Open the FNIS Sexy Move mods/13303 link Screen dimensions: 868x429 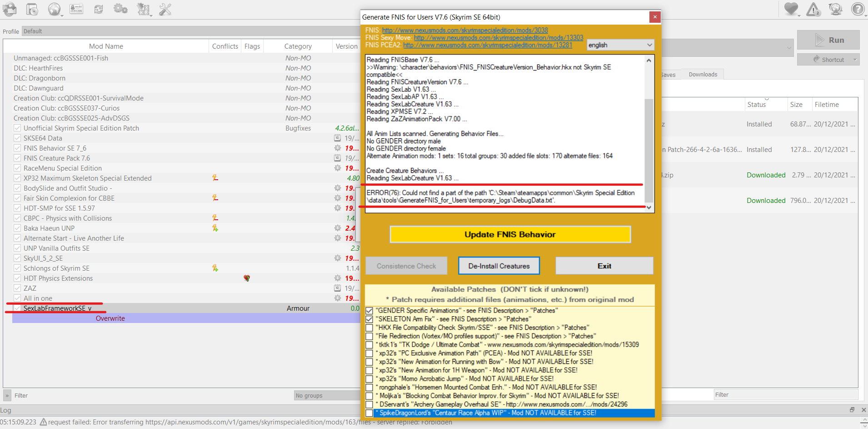coord(499,38)
